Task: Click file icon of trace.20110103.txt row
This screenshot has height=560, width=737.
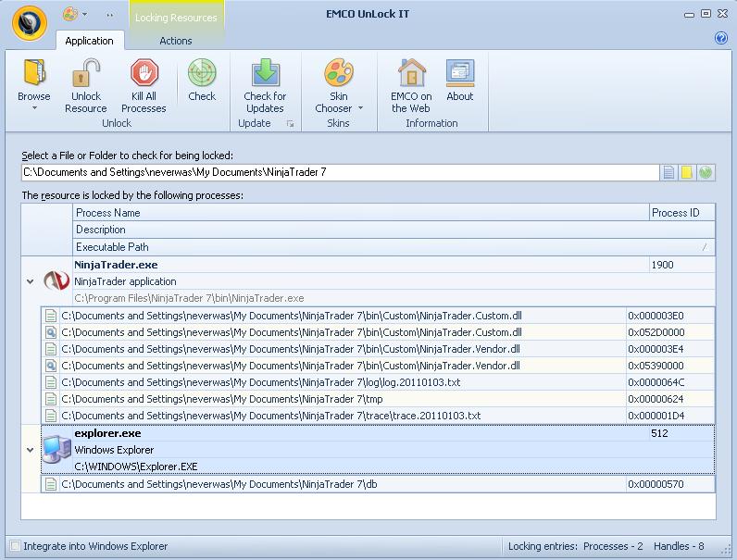Action: (x=51, y=416)
